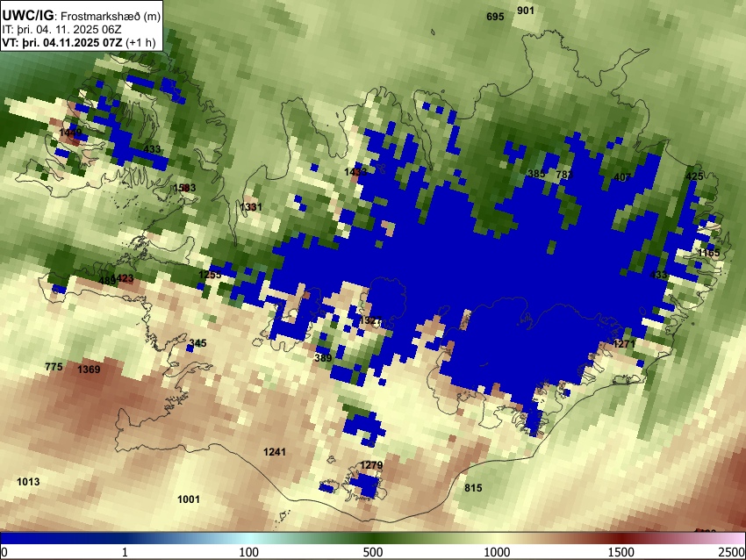Click the color scale label 1000
The height and width of the screenshot is (560, 746).
[x=497, y=553]
